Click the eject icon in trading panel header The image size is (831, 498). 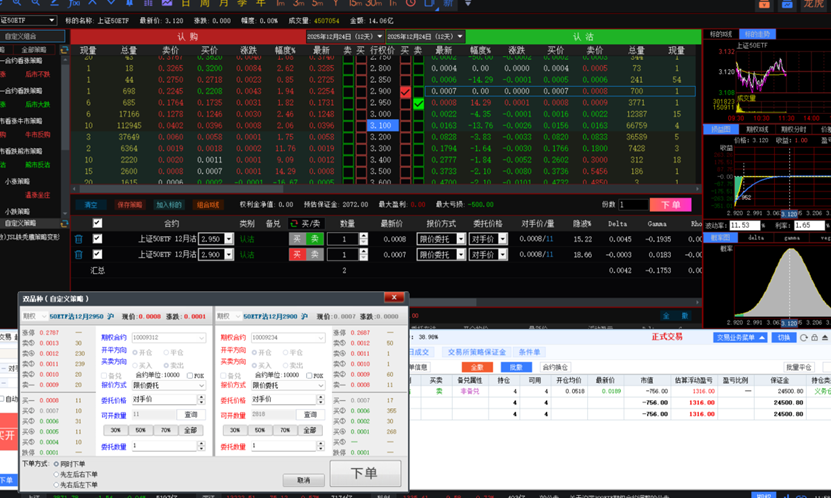click(x=825, y=337)
